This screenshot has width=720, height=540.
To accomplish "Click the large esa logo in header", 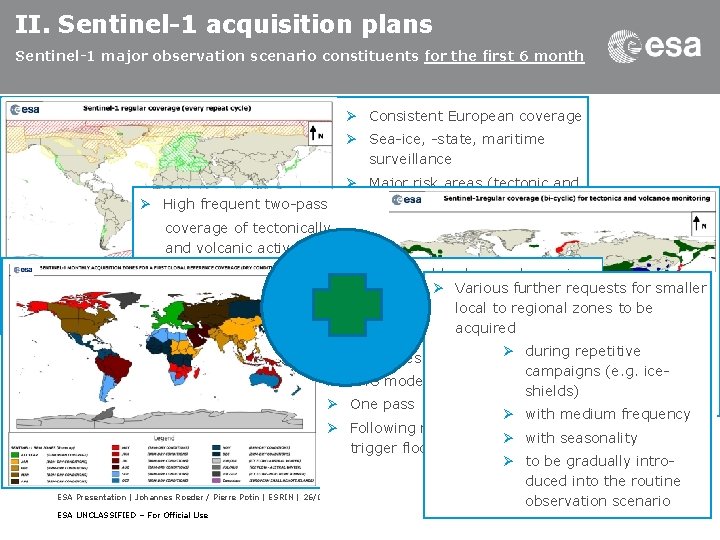I will coord(654,46).
